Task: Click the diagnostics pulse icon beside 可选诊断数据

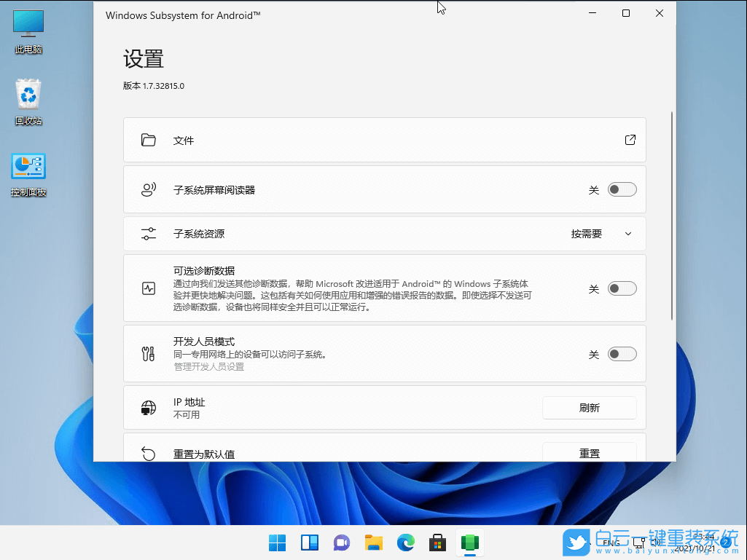Action: point(148,288)
